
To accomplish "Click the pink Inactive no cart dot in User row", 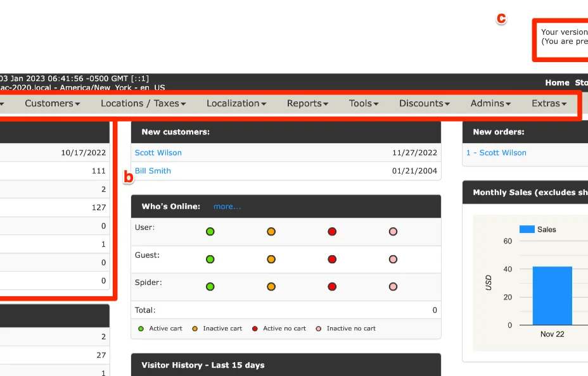I will 393,232.
